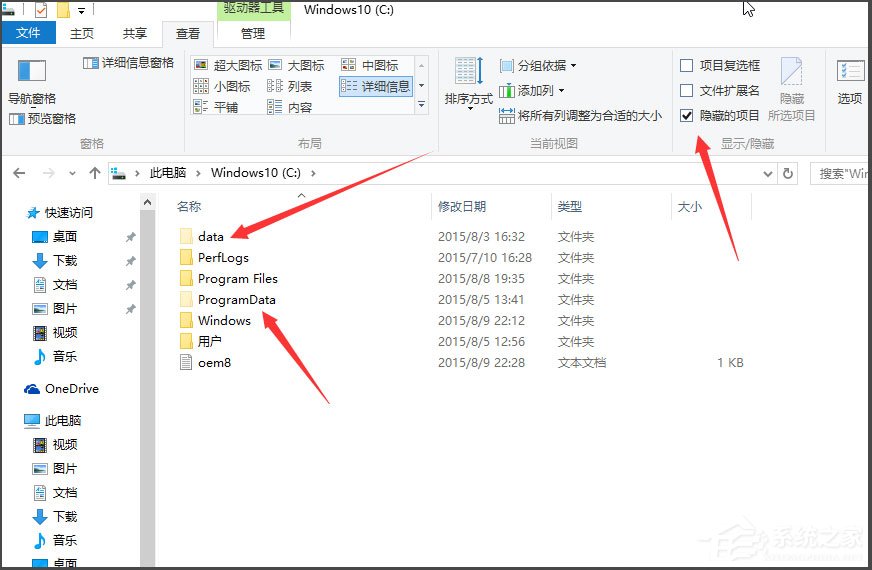872x570 pixels.
Task: Click the quick access toolbar properties icon
Action: coord(41,9)
